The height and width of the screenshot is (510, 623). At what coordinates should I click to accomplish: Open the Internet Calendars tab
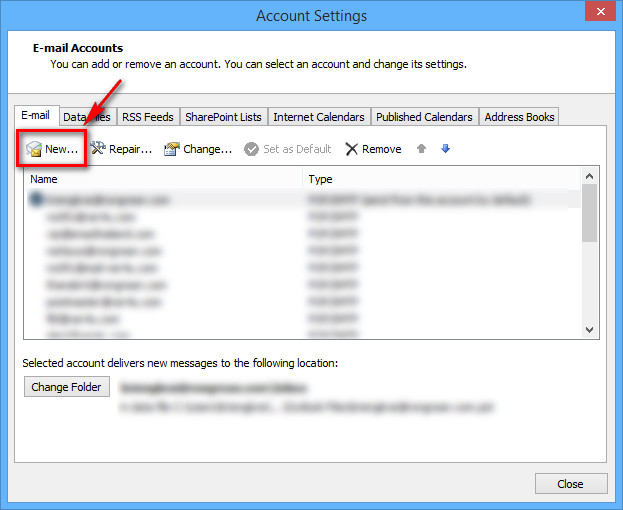point(319,117)
